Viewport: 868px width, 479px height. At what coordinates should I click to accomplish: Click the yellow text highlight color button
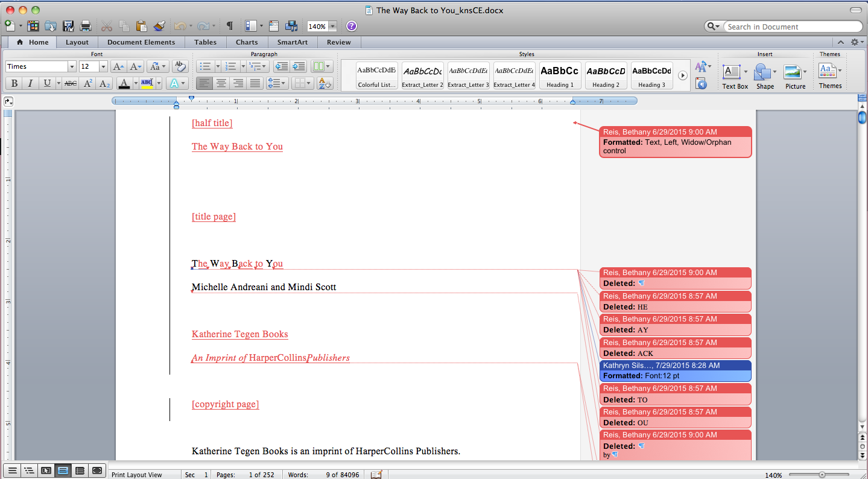coord(147,84)
